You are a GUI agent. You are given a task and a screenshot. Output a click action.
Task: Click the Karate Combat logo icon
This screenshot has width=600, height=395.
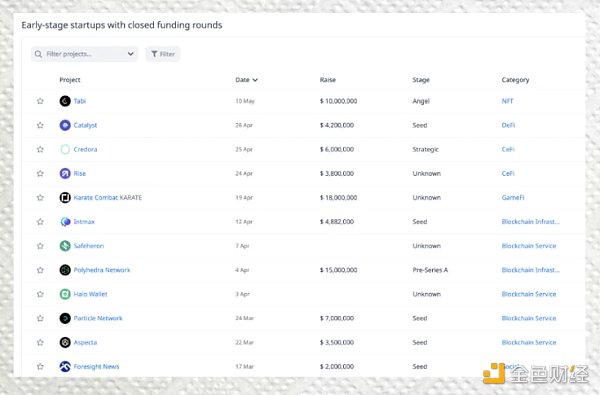(x=65, y=198)
